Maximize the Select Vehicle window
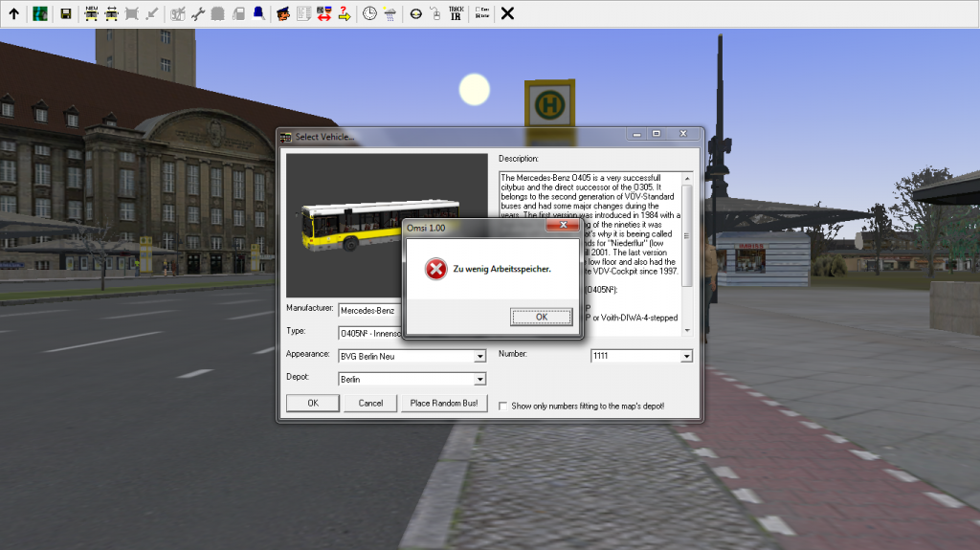 tap(657, 134)
